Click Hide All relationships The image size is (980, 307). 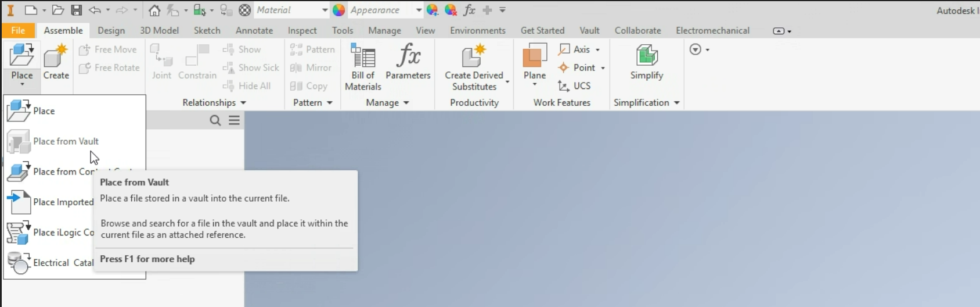[x=247, y=85]
